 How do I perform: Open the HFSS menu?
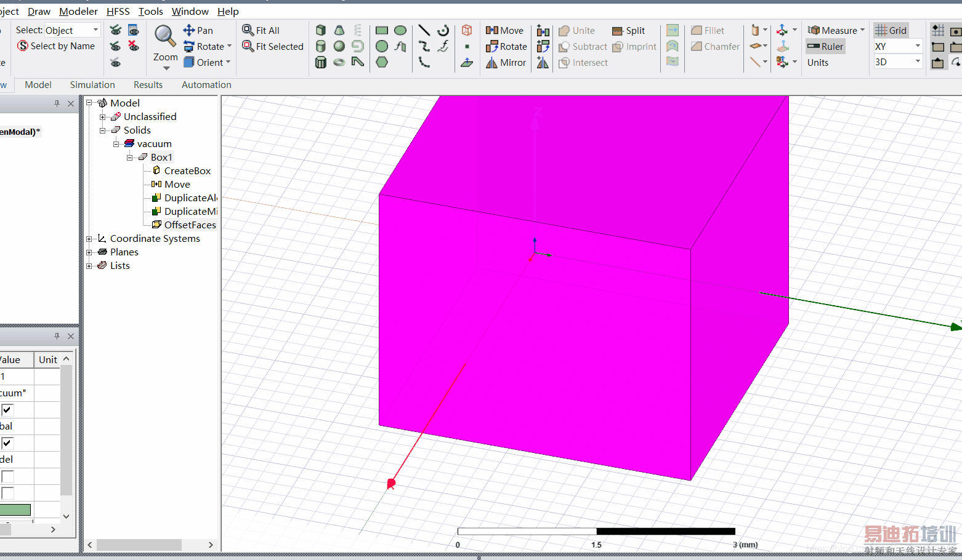click(118, 11)
